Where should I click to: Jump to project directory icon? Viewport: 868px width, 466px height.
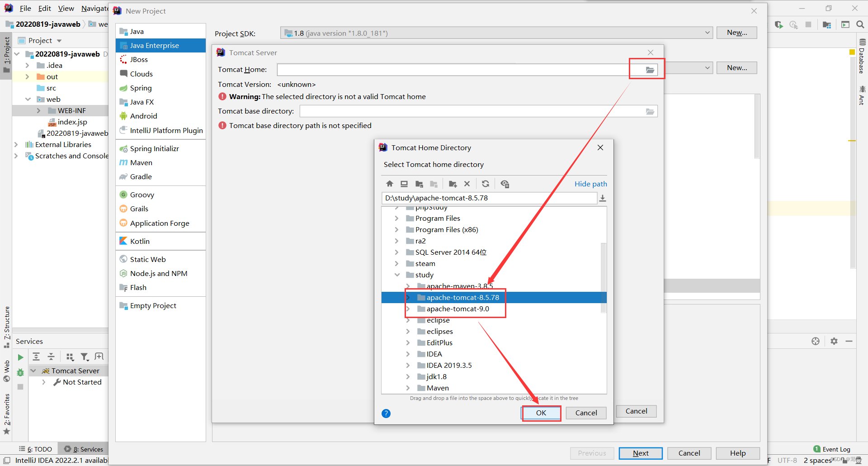pyautogui.click(x=419, y=184)
